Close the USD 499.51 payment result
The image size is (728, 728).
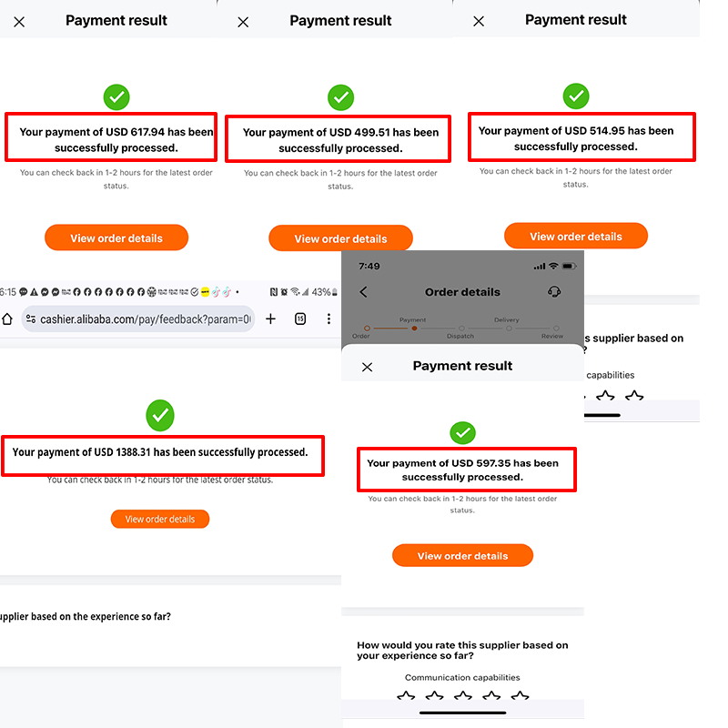(243, 22)
